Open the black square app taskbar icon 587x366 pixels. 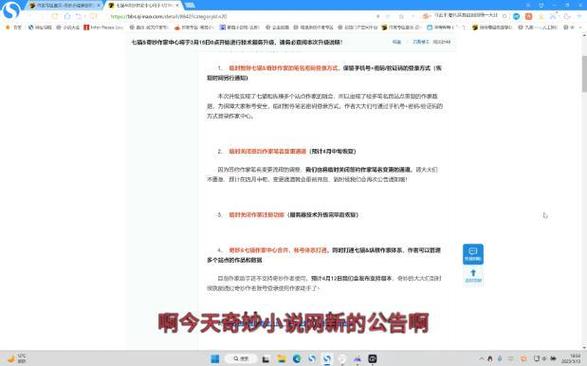(372, 359)
